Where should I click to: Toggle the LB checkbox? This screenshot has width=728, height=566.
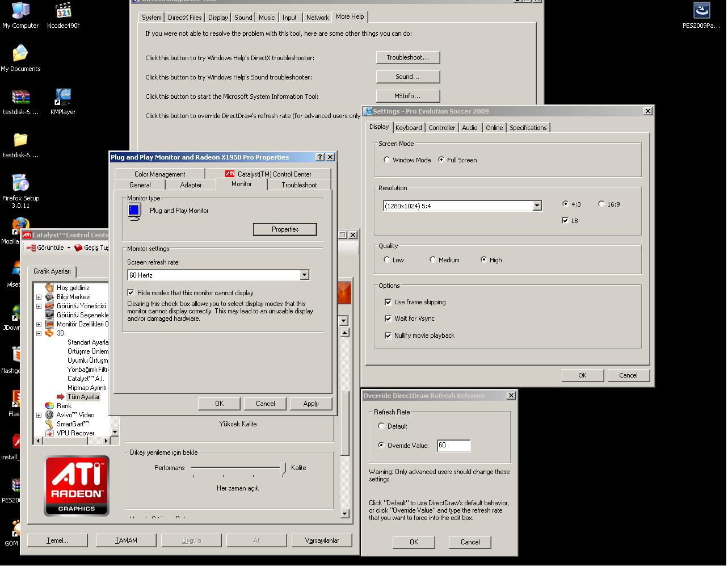tap(565, 221)
